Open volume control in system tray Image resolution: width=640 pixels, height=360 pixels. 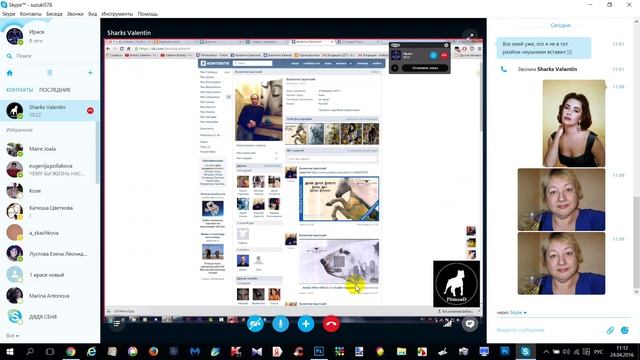click(x=566, y=351)
